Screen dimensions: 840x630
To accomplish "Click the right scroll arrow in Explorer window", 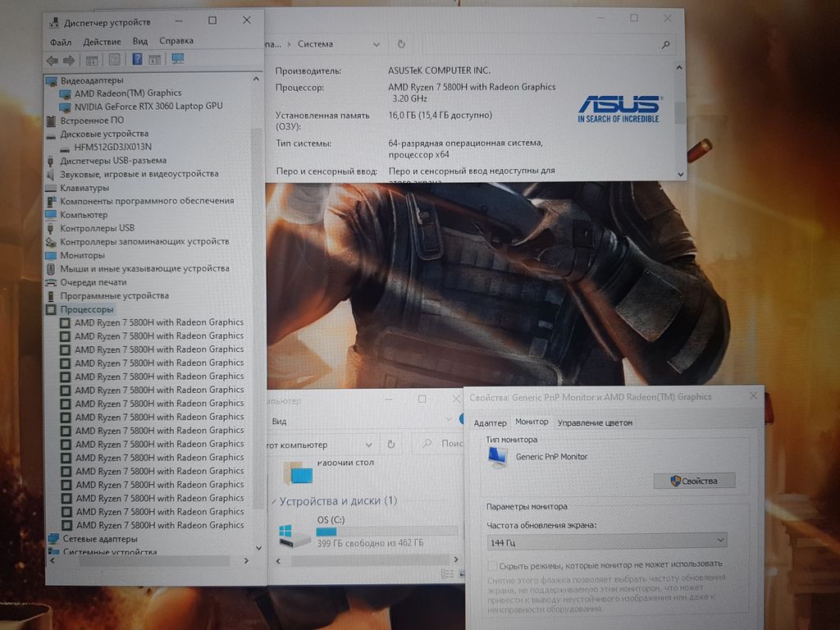I will tap(455, 559).
